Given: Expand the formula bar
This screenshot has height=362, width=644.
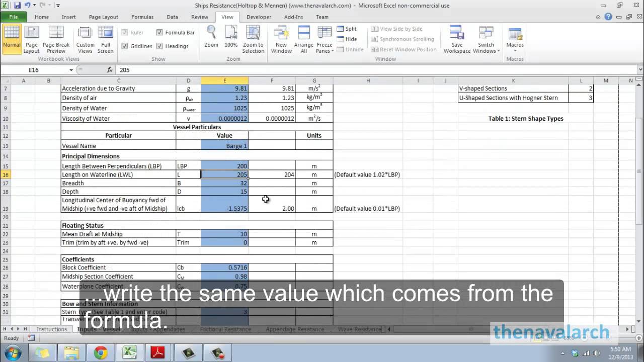Looking at the screenshot, I should (640, 70).
